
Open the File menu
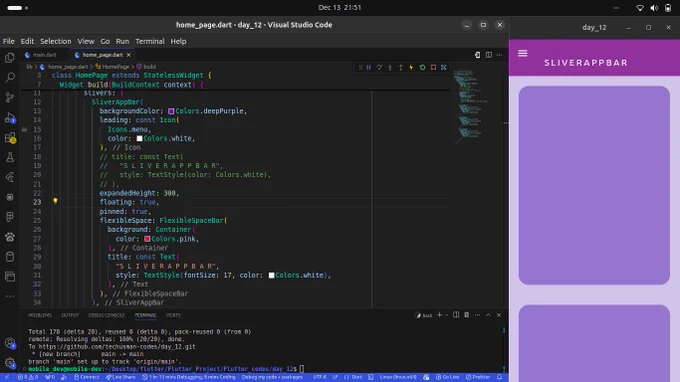click(9, 41)
